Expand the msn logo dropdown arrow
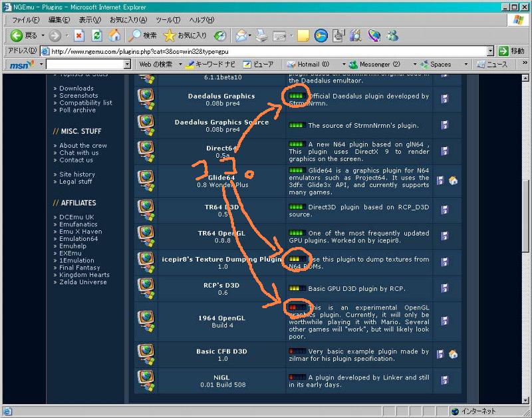The image size is (532, 418). [41, 64]
